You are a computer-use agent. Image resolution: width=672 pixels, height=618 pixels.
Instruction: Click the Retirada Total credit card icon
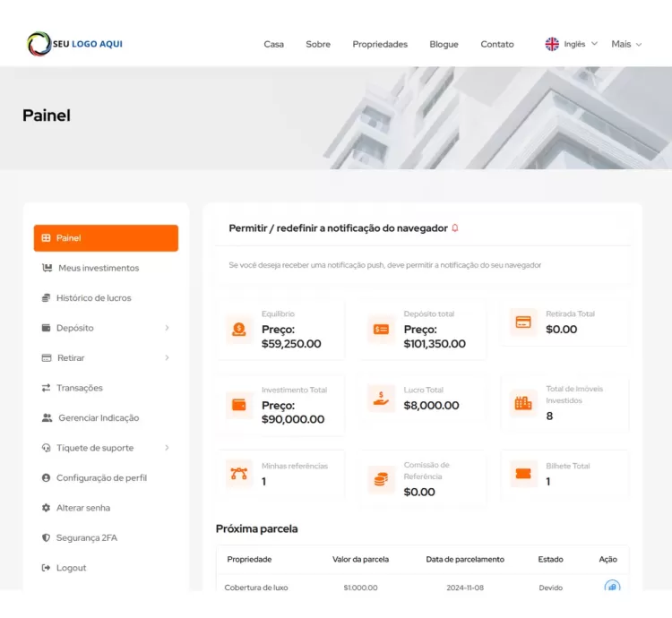(523, 322)
